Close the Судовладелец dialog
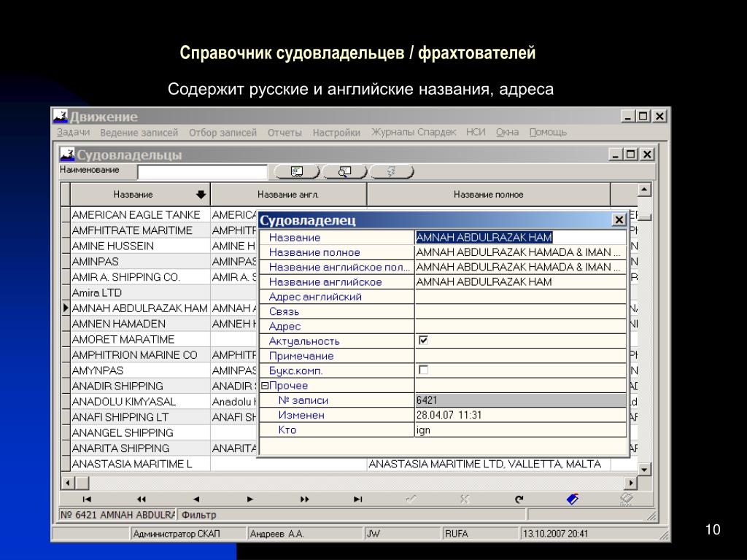 [x=619, y=219]
